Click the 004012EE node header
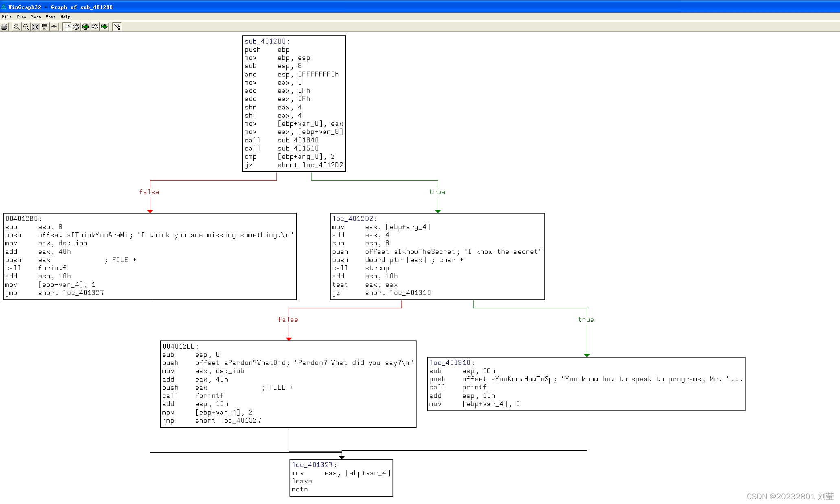 point(181,347)
